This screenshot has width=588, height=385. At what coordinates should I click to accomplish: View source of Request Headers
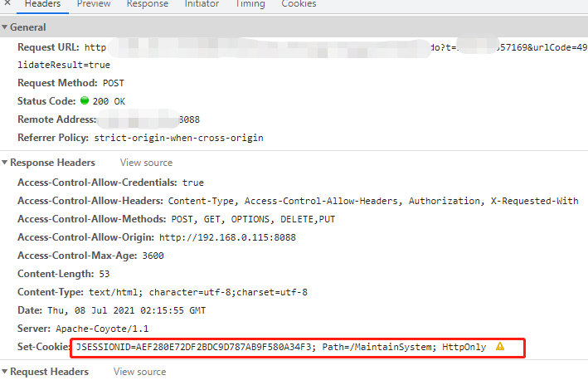(x=140, y=372)
